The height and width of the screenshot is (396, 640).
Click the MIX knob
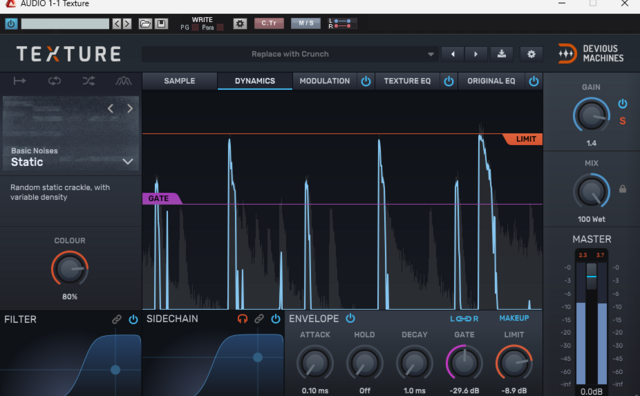[x=591, y=191]
